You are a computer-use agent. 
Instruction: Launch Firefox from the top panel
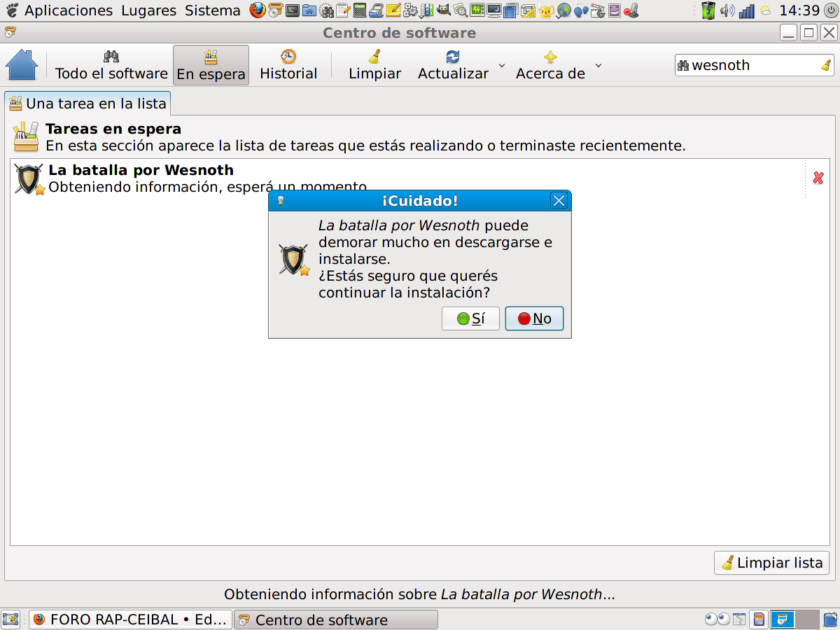click(258, 10)
